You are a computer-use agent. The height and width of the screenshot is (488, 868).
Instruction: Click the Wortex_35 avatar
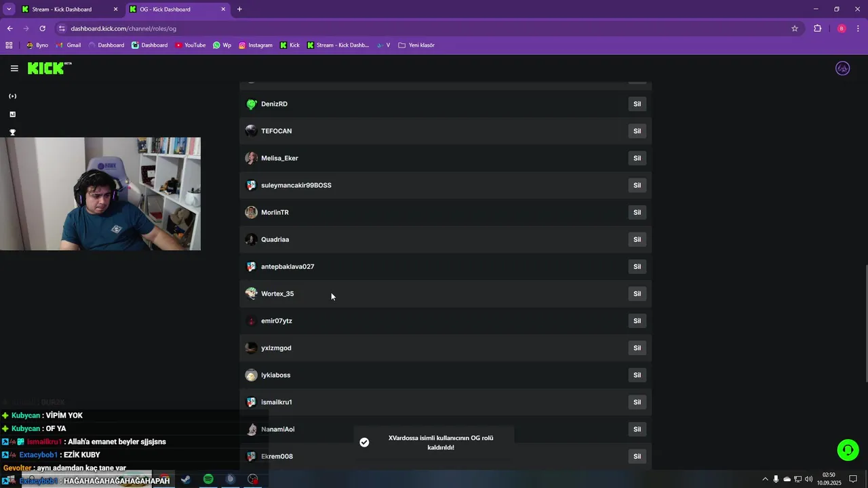tap(251, 293)
